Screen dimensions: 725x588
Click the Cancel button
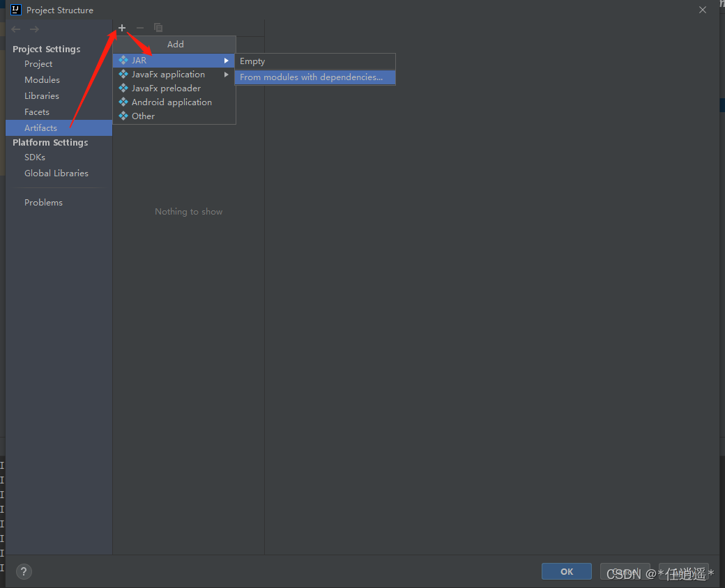(625, 571)
